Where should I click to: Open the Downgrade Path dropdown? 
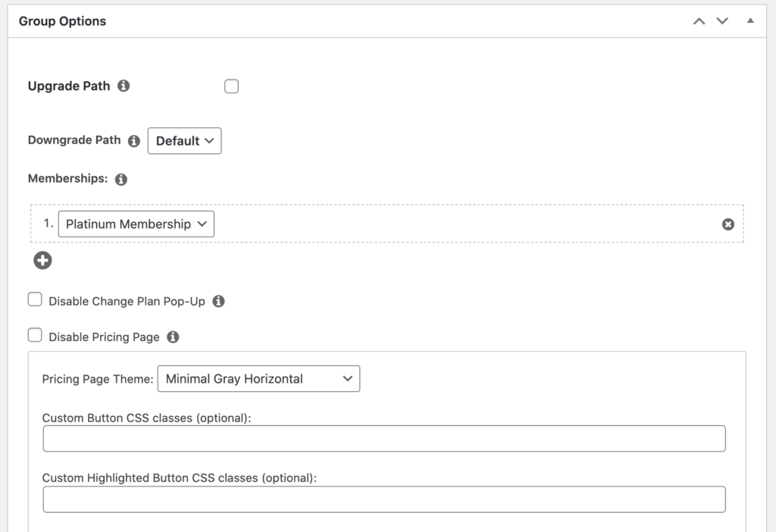(x=184, y=141)
